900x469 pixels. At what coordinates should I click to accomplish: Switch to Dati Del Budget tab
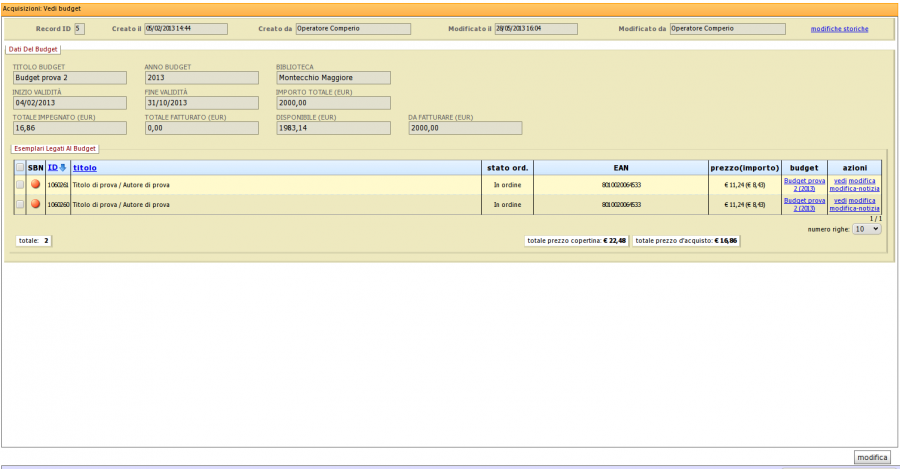pos(34,48)
